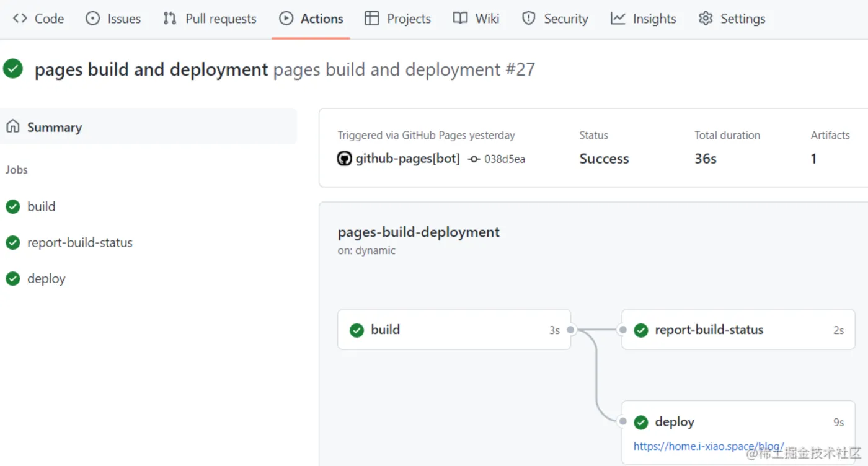Open the Code tab
The height and width of the screenshot is (466, 868).
[x=38, y=19]
